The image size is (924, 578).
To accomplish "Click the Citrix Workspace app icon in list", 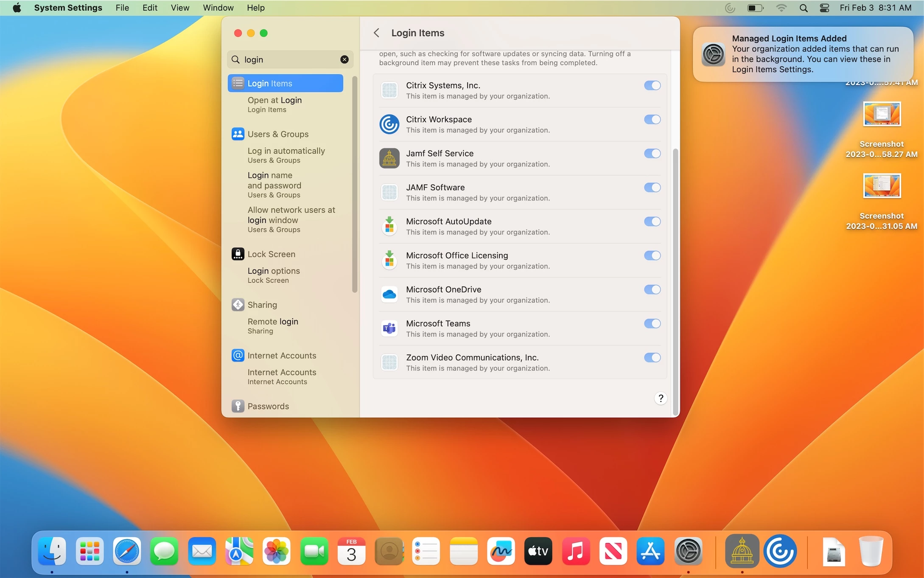I will coord(389,124).
